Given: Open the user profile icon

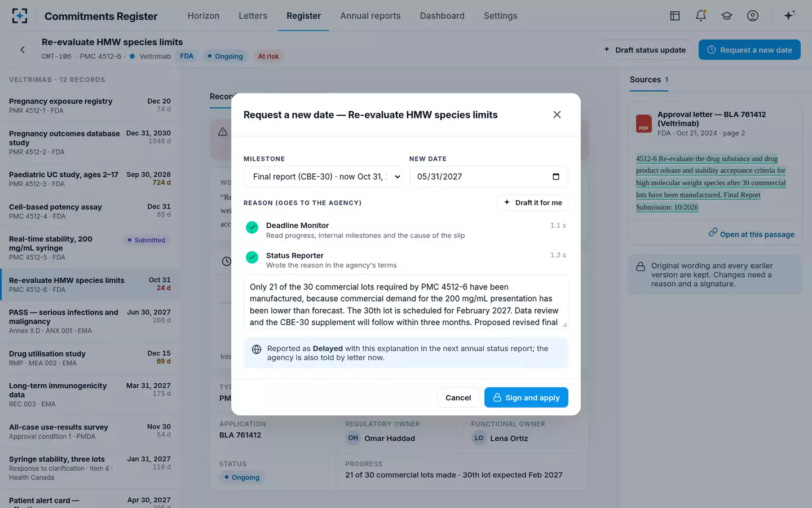Looking at the screenshot, I should pos(753,16).
